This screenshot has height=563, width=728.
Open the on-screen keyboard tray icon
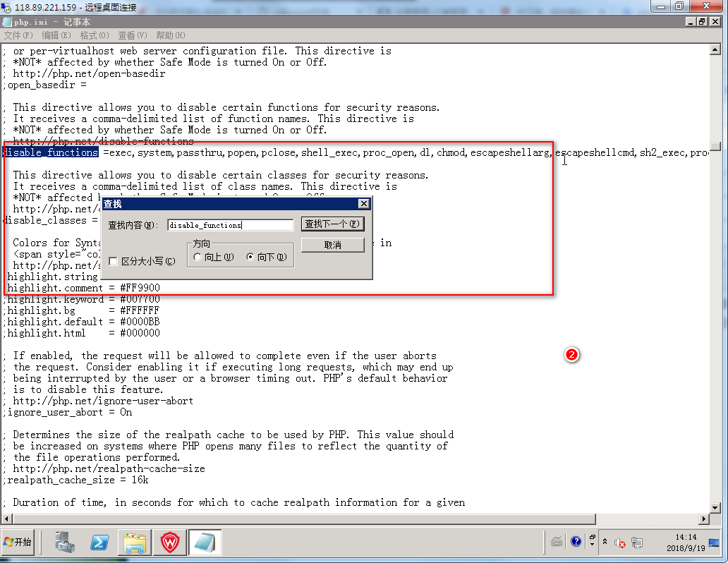pyautogui.click(x=557, y=542)
